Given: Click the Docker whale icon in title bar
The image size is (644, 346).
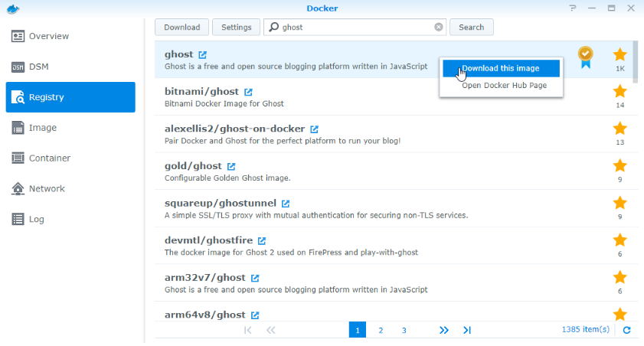Looking at the screenshot, I should click(13, 8).
